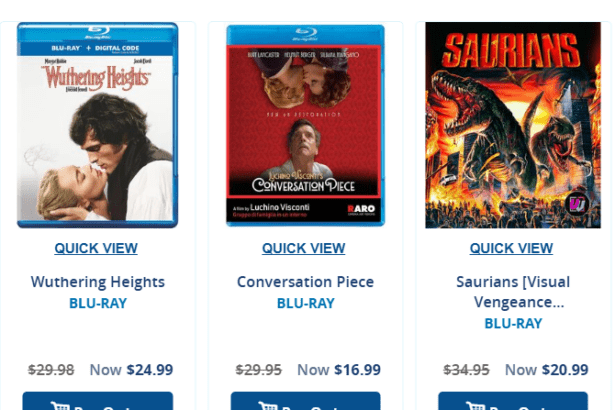Select BLU-RAY format under Saurians
The image size is (615, 410).
coord(513,324)
